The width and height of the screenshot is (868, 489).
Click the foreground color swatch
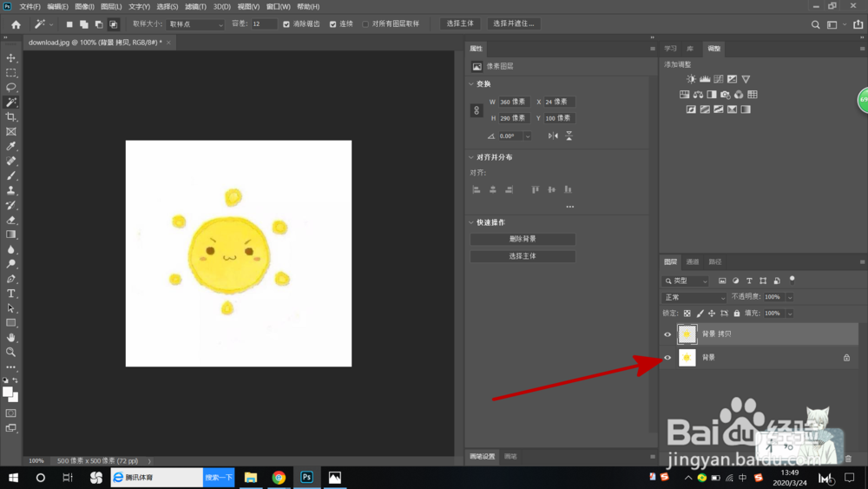8,393
